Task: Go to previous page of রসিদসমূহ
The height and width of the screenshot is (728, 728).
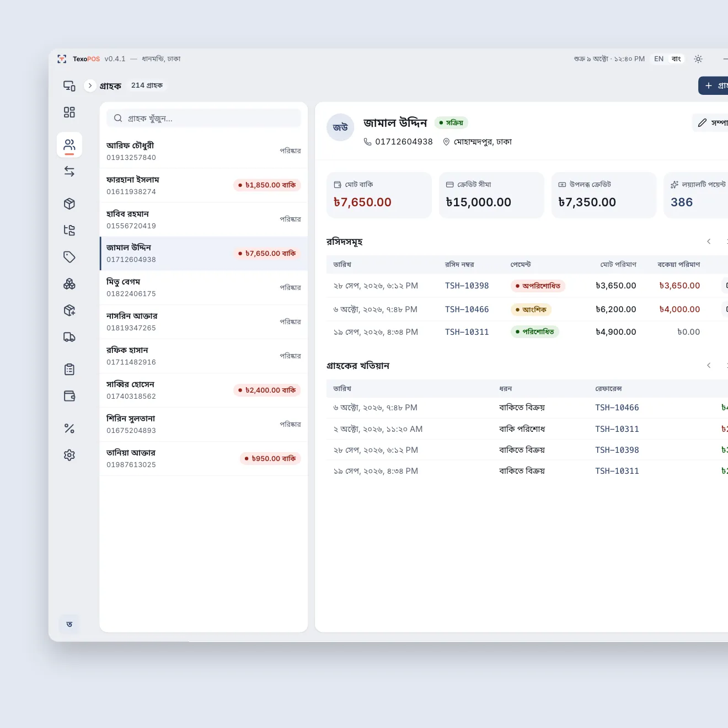Action: (x=709, y=242)
